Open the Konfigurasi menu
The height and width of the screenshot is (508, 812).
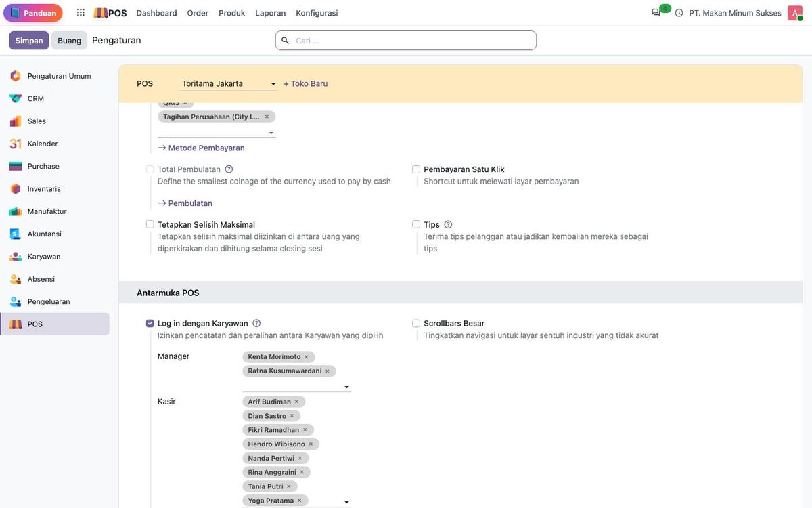coord(317,13)
